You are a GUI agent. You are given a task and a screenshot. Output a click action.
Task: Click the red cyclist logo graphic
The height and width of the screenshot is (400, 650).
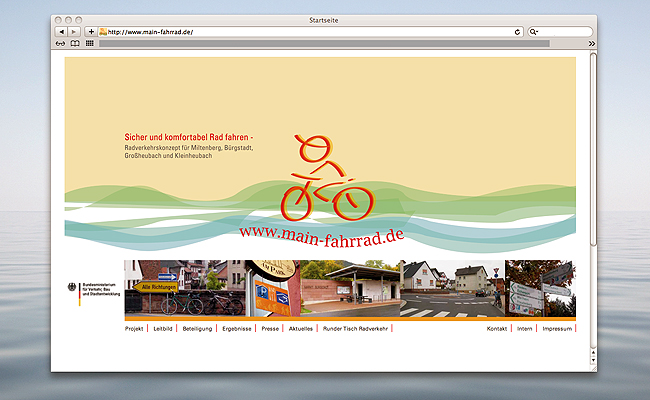coord(327,177)
